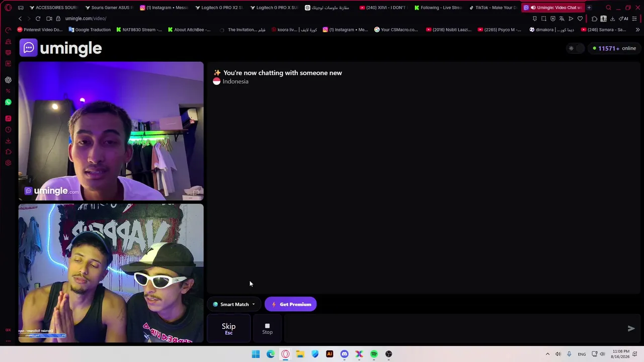The image size is (644, 362).
Task: Go back to the previous page
Action: click(20, 19)
